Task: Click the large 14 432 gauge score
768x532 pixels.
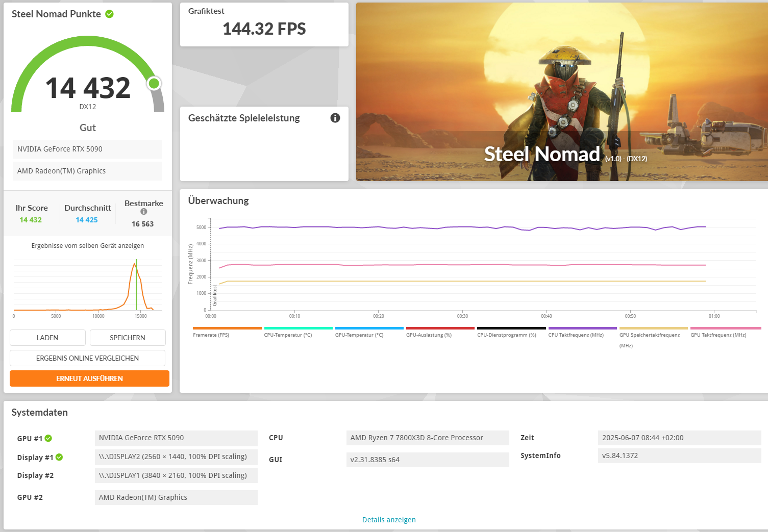Action: 88,88
